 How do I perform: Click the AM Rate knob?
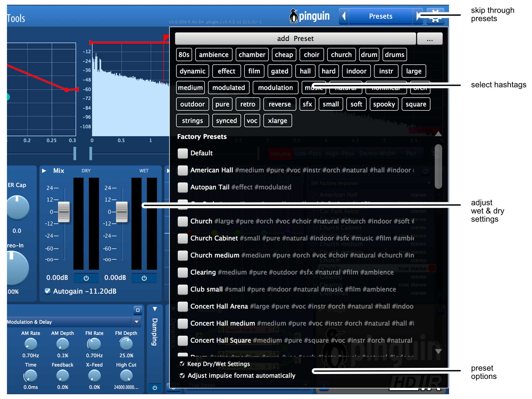tap(31, 344)
